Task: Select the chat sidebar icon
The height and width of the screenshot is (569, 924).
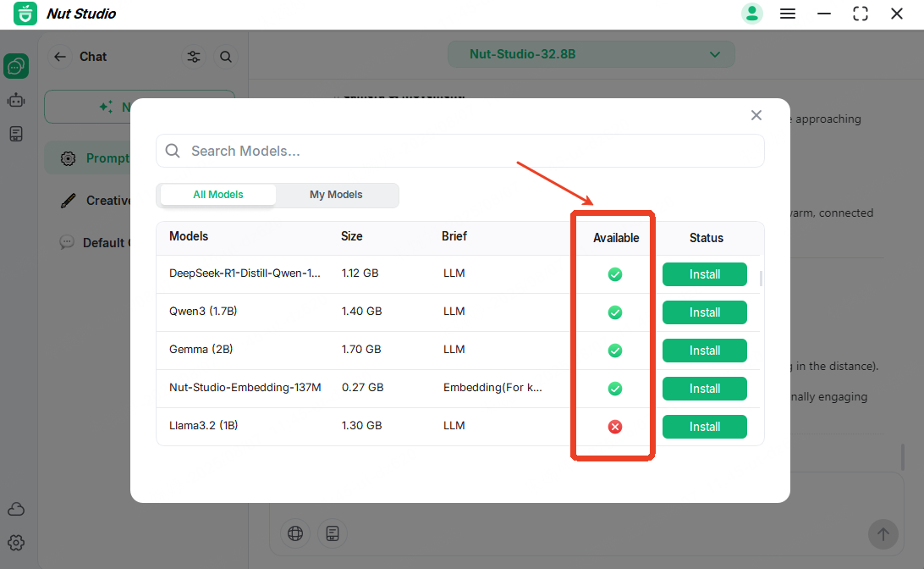Action: coord(16,66)
